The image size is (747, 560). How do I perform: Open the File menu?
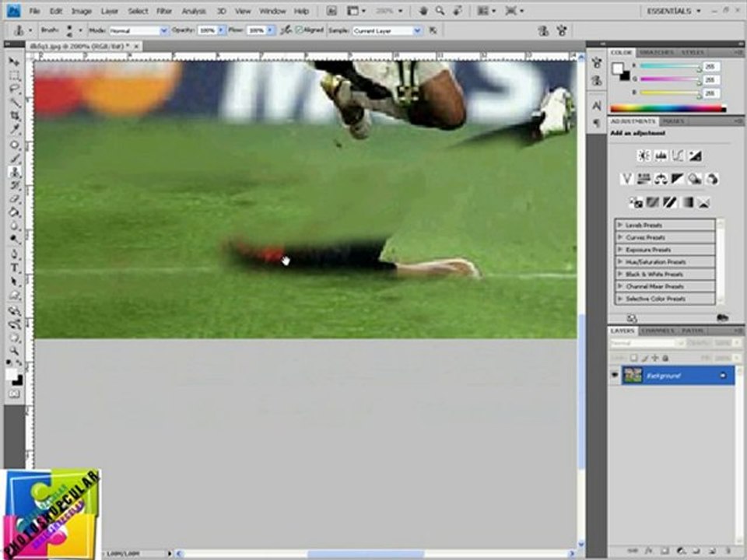pyautogui.click(x=34, y=10)
